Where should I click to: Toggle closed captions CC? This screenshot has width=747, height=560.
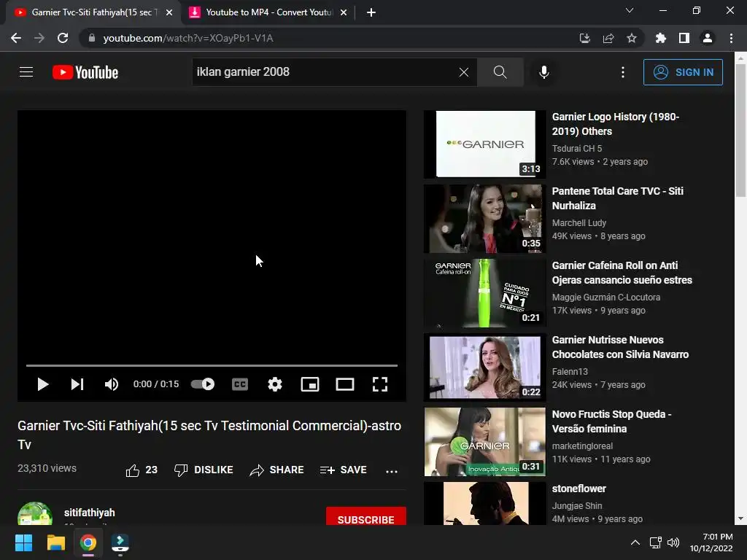click(239, 384)
